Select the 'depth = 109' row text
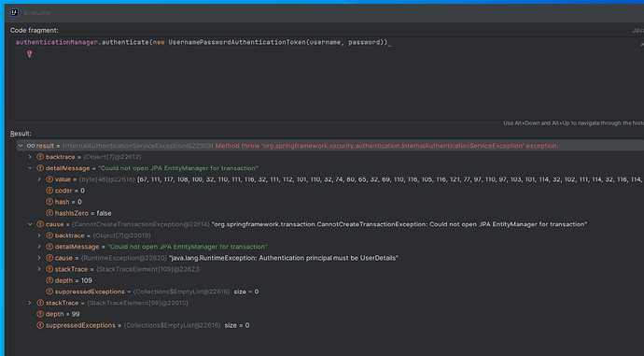This screenshot has width=644, height=356. pos(74,280)
